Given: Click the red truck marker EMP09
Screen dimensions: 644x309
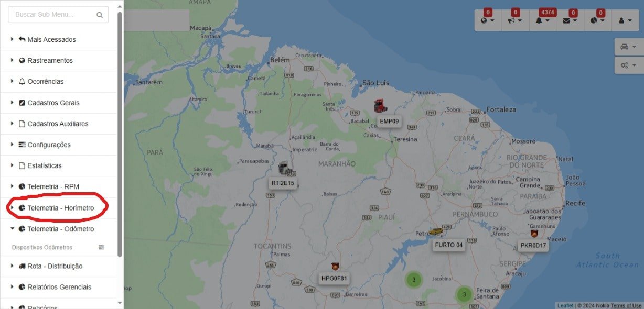Looking at the screenshot, I should click(x=380, y=105).
